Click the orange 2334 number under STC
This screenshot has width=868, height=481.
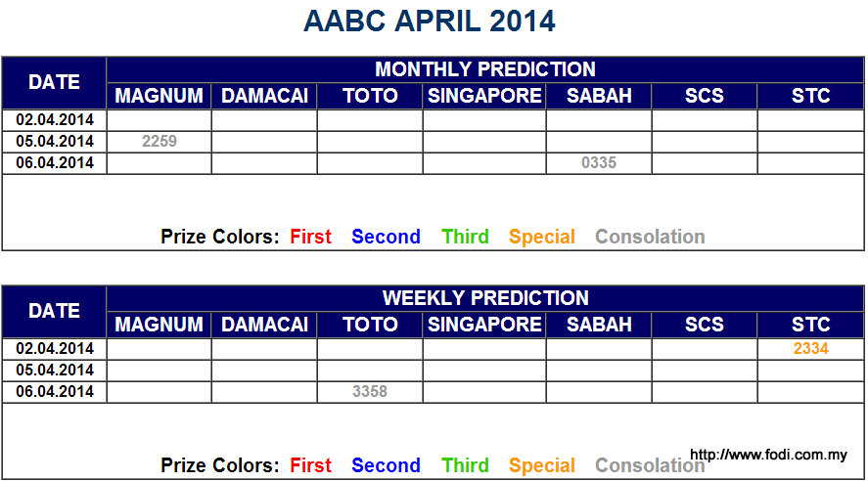click(x=810, y=348)
